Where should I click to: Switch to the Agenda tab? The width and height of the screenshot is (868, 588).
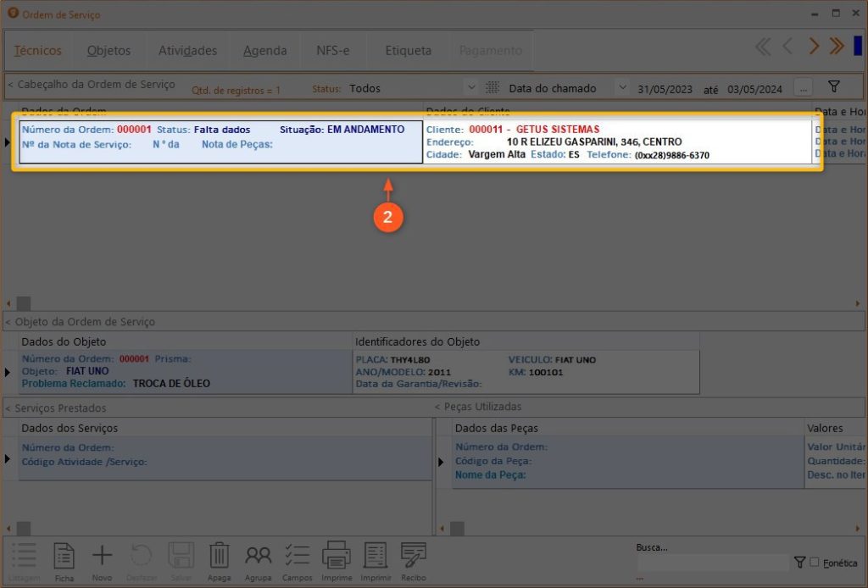[x=264, y=51]
